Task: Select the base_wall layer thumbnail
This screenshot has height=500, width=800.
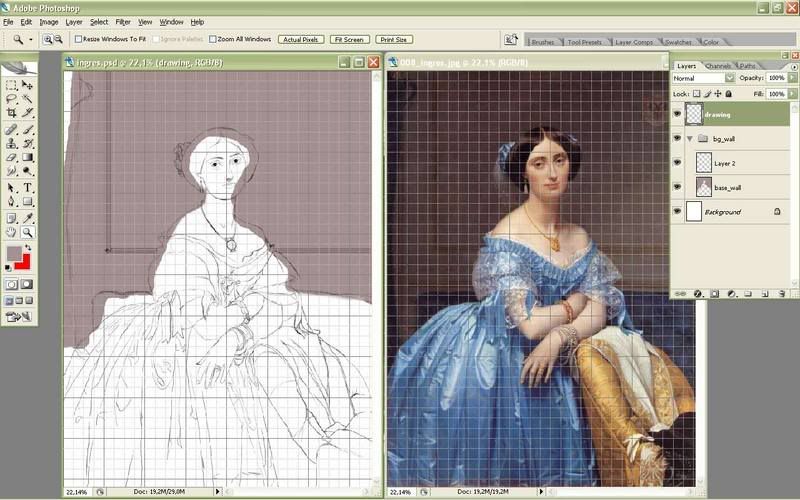Action: click(x=703, y=187)
